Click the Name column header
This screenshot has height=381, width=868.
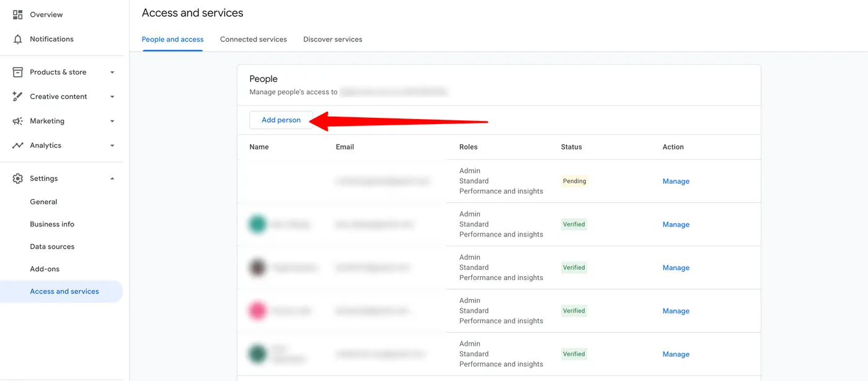click(x=259, y=147)
